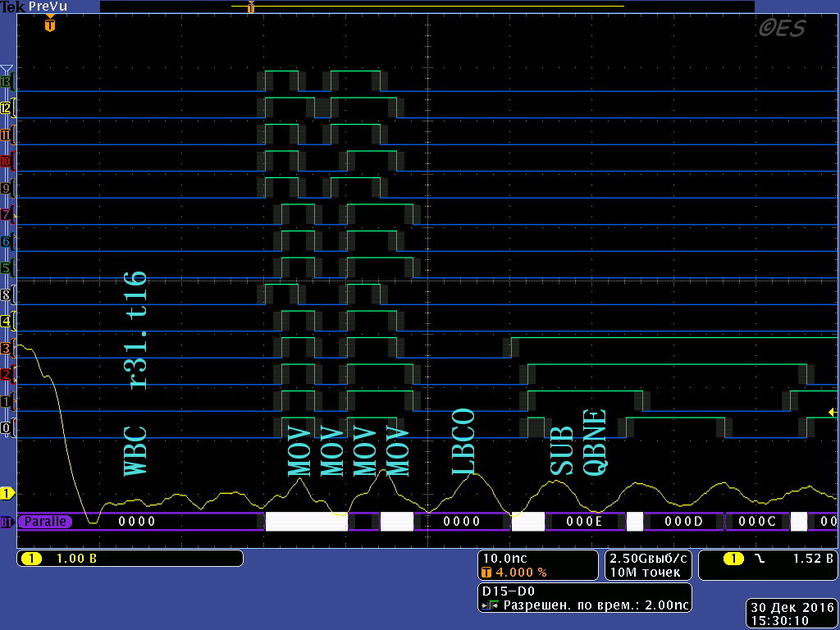Click the date '30 Дек 2016'
The image size is (840, 630).
tap(792, 608)
